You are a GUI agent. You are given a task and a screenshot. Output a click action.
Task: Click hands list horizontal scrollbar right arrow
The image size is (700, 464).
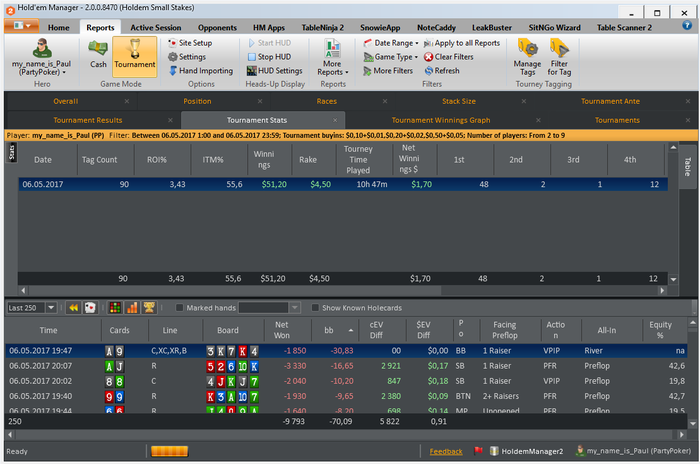click(x=681, y=435)
